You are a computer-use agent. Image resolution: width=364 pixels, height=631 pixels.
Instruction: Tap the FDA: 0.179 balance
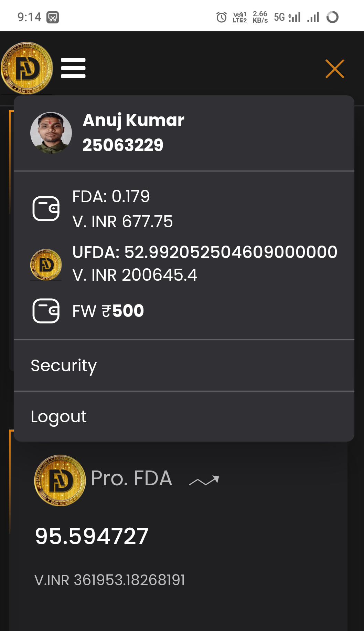tap(111, 197)
